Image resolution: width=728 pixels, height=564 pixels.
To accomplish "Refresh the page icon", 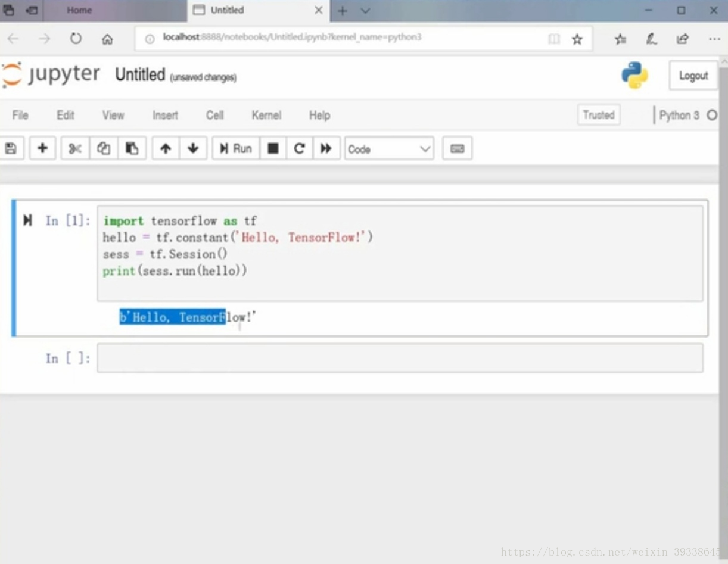I will coord(76,39).
